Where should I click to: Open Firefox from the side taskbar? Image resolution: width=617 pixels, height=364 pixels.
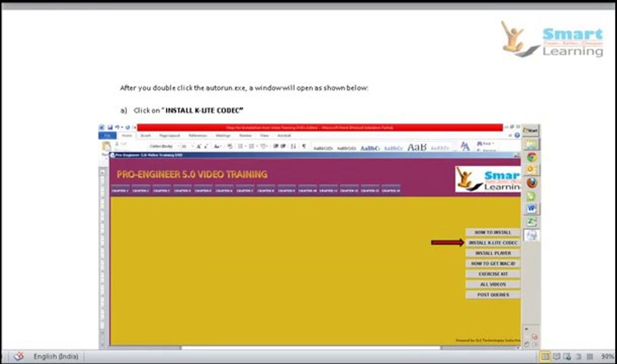click(x=531, y=183)
